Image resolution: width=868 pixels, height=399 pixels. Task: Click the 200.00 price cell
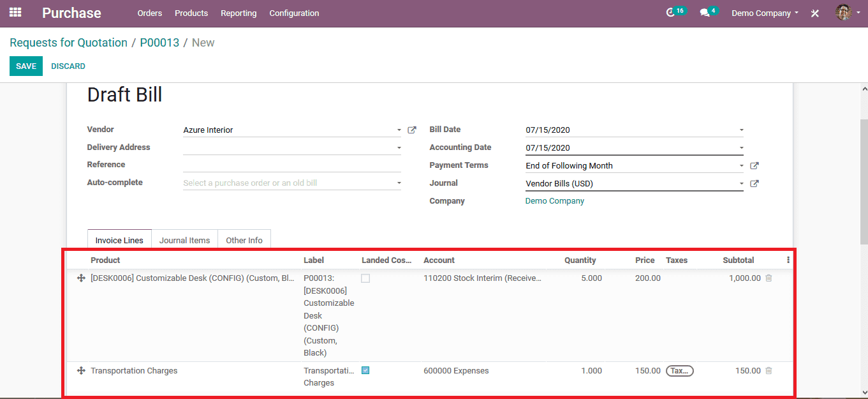(x=648, y=278)
